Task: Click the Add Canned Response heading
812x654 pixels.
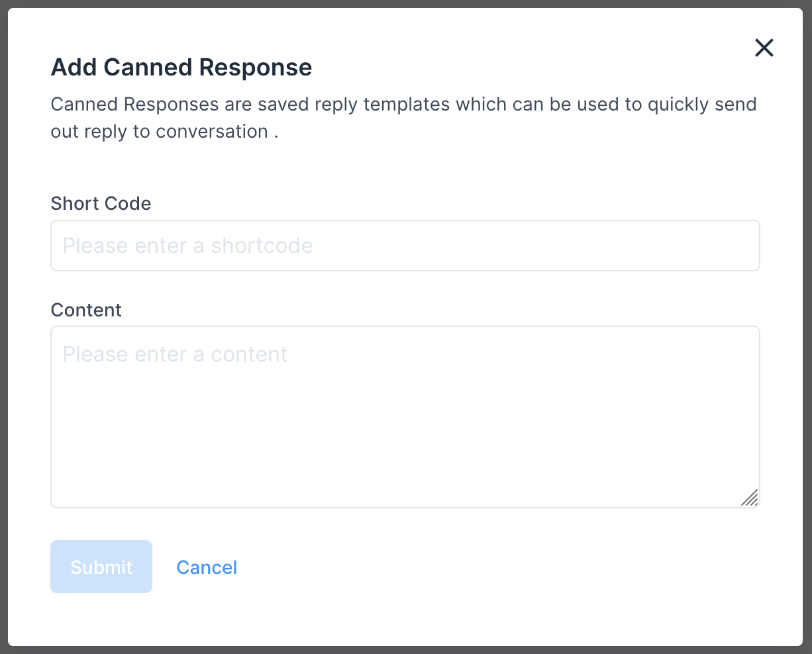Action: tap(181, 68)
